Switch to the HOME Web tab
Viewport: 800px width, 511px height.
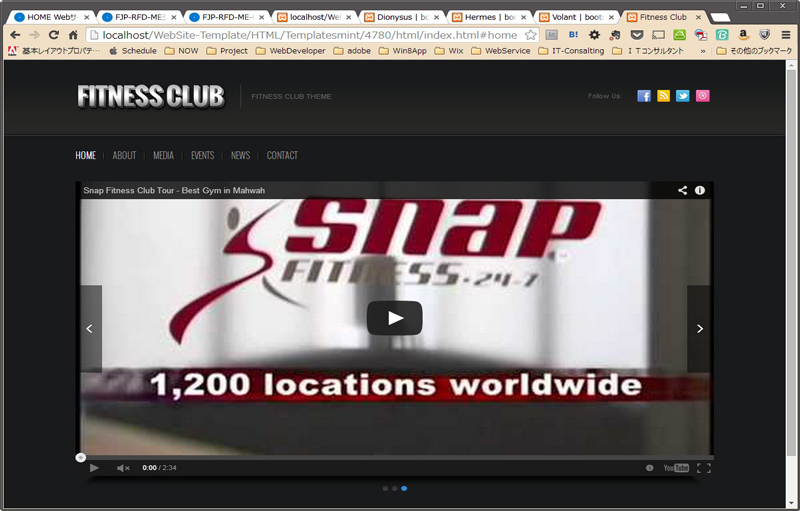click(52, 17)
